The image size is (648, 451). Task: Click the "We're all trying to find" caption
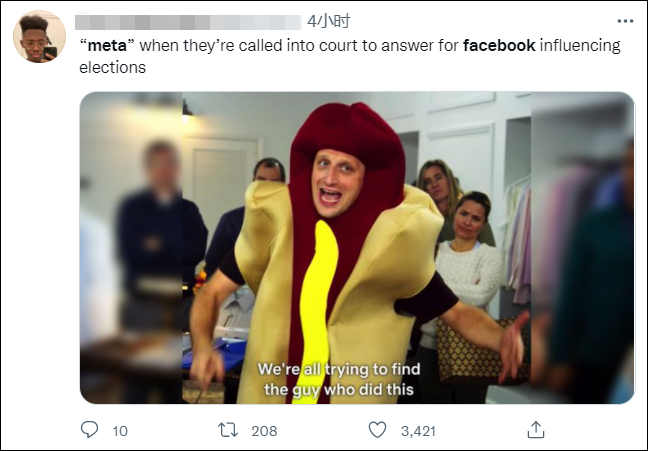click(339, 370)
